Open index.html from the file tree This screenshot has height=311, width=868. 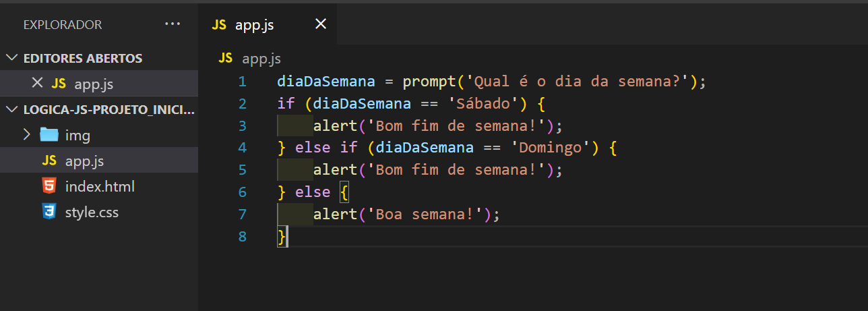pyautogui.click(x=100, y=186)
